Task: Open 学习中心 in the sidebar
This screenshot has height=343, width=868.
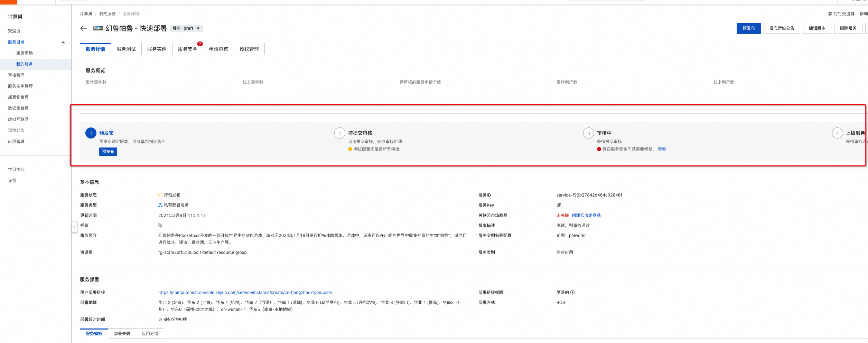Action: pos(16,170)
